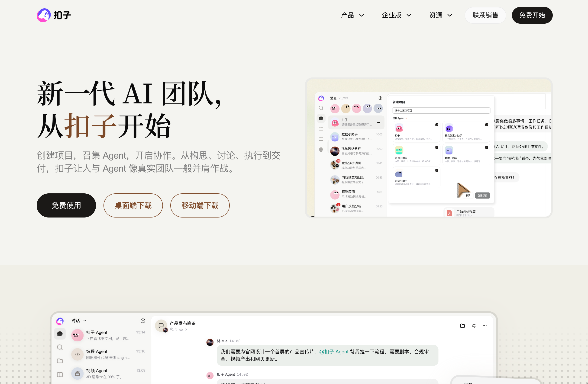Expand the 资源 navigation dropdown
The width and height of the screenshot is (588, 384).
coord(440,15)
